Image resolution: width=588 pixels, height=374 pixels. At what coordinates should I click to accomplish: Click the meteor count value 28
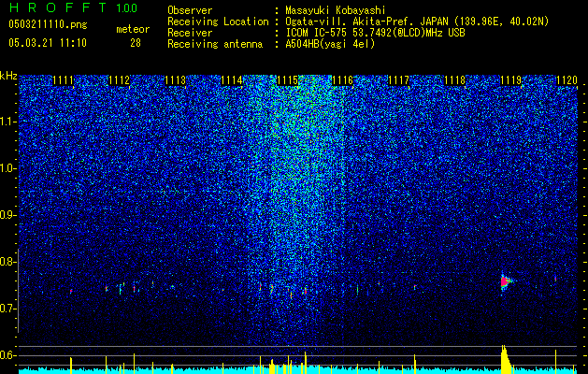point(136,43)
